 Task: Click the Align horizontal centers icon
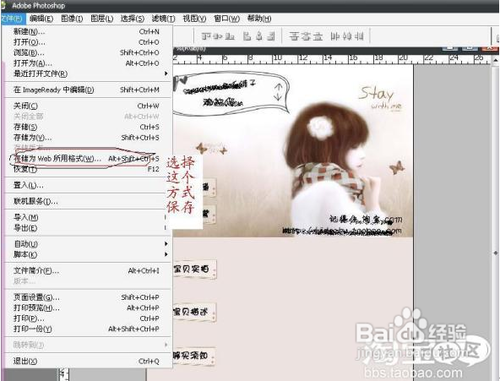point(259,36)
